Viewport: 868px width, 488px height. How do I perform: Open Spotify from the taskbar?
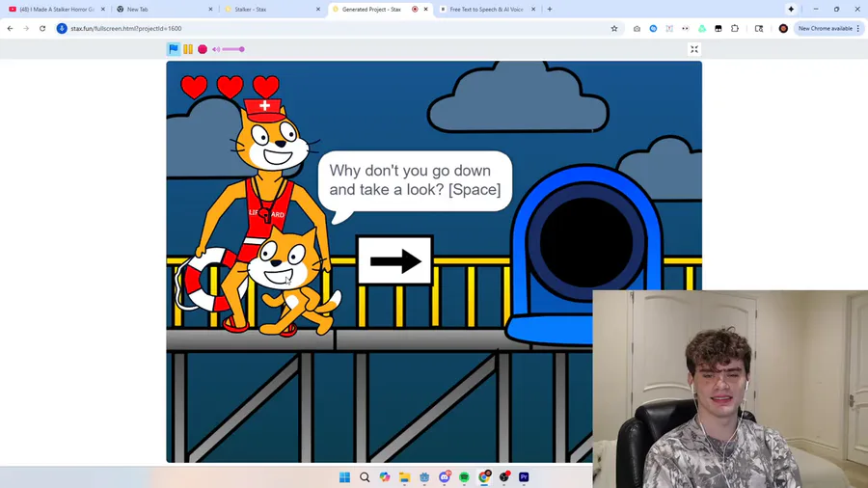pyautogui.click(x=465, y=477)
